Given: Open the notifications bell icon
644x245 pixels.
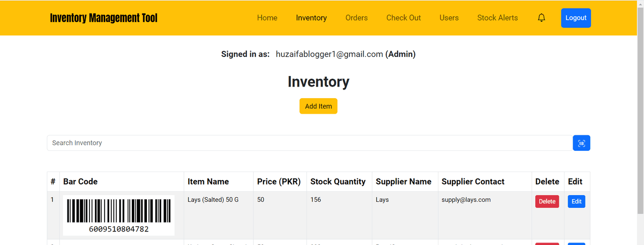Looking at the screenshot, I should pyautogui.click(x=541, y=18).
